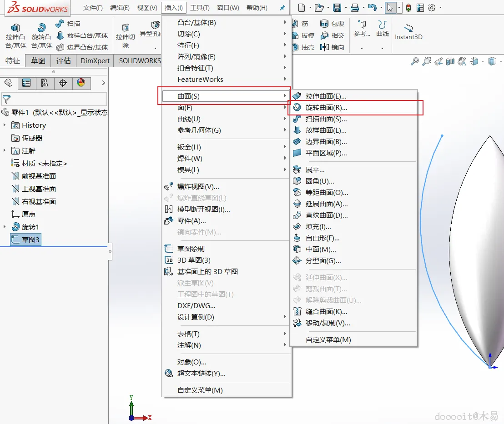Click the 自由形(F) freeform icon
This screenshot has width=504, height=424.
297,238
